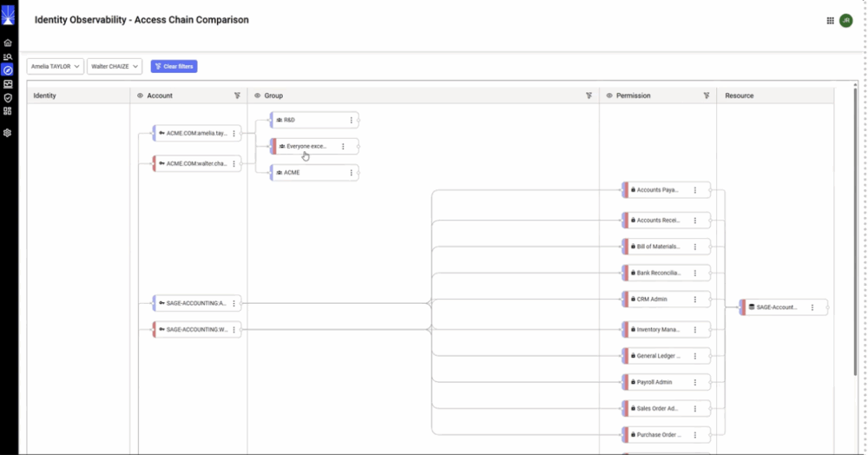Open the Amelia TAYLOR dropdown
Viewport: 868px width, 455px height.
(56, 66)
